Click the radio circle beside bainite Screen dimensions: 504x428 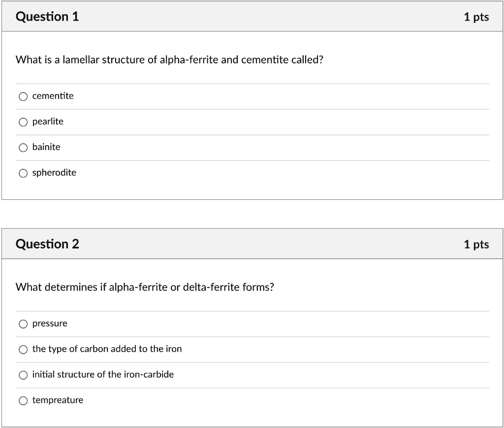[23, 147]
